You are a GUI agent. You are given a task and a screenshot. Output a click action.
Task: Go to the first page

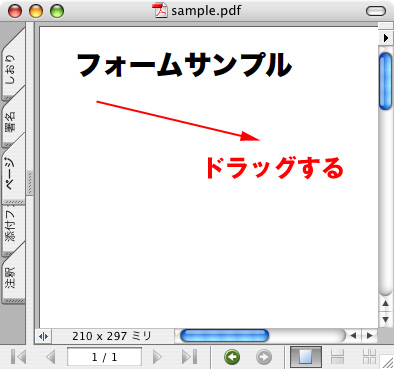[x=18, y=357]
